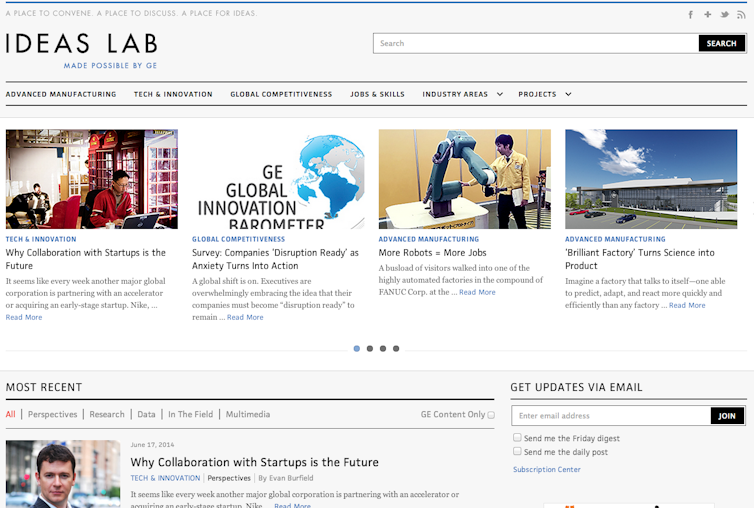Screen dimensions: 754x508
Task: Check Send me the daily post
Action: point(517,451)
